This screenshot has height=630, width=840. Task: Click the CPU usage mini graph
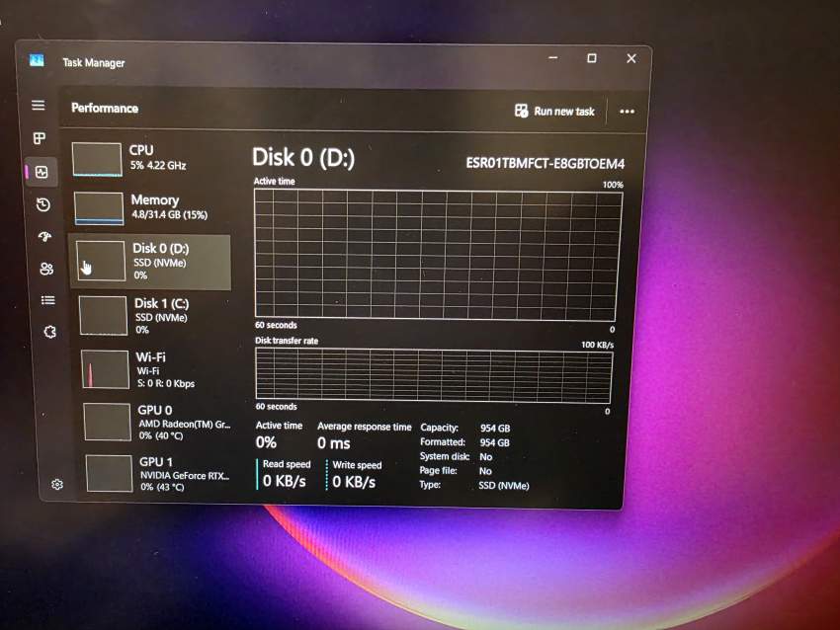(97, 159)
